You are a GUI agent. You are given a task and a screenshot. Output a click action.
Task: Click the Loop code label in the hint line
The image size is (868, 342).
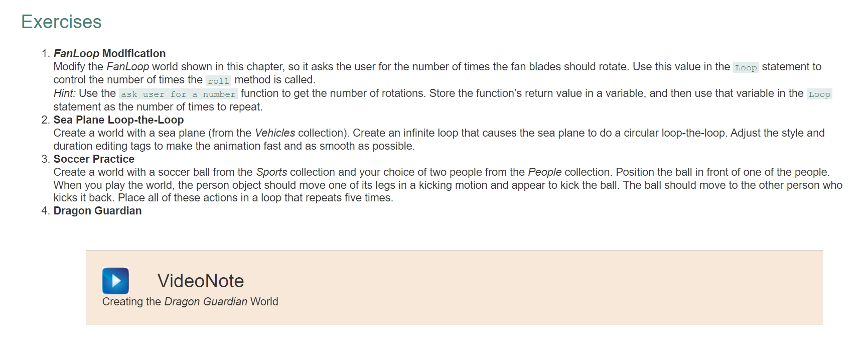(x=819, y=94)
